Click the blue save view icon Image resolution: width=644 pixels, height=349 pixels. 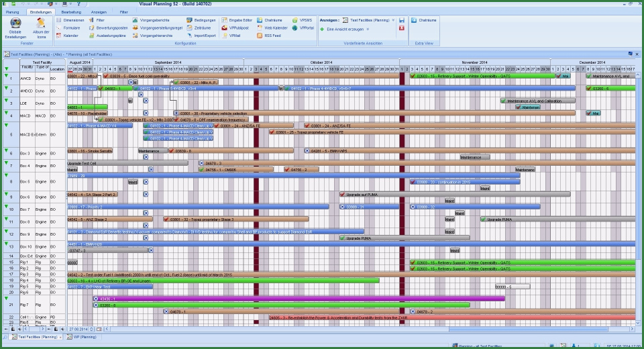pos(401,20)
